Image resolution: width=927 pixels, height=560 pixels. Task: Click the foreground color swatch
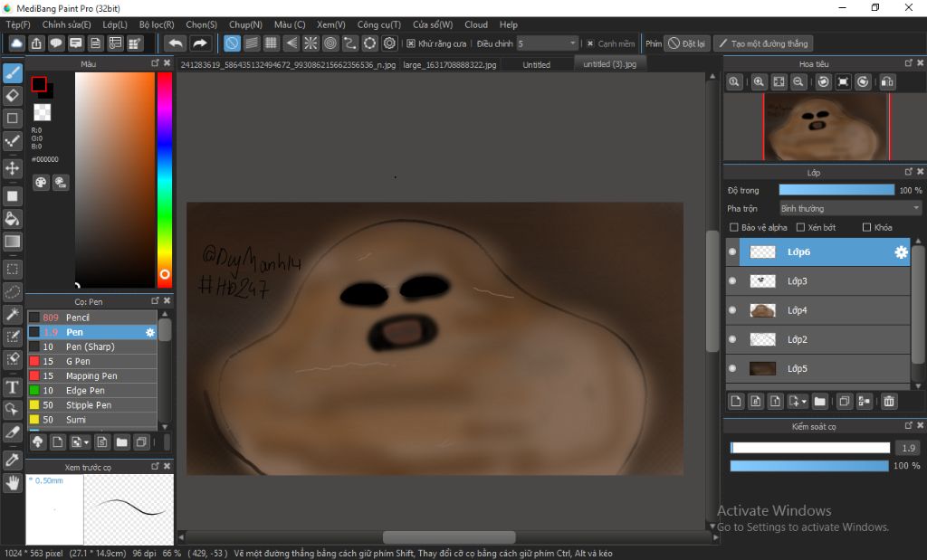click(x=39, y=84)
